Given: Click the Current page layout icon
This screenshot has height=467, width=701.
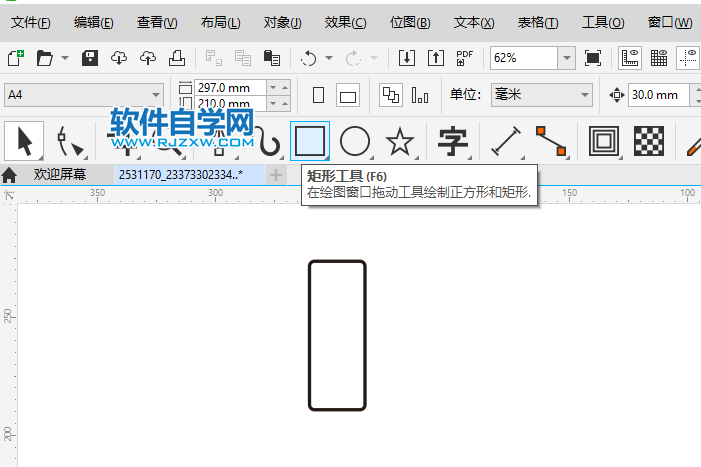Looking at the screenshot, I should (x=420, y=95).
